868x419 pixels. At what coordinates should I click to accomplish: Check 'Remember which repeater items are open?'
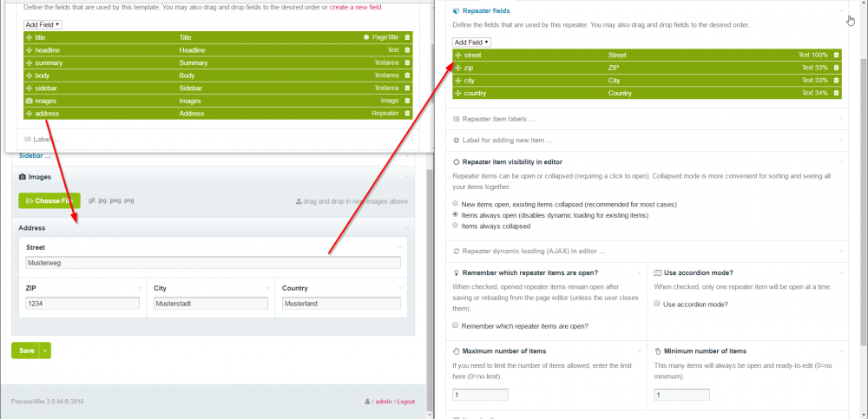click(457, 325)
